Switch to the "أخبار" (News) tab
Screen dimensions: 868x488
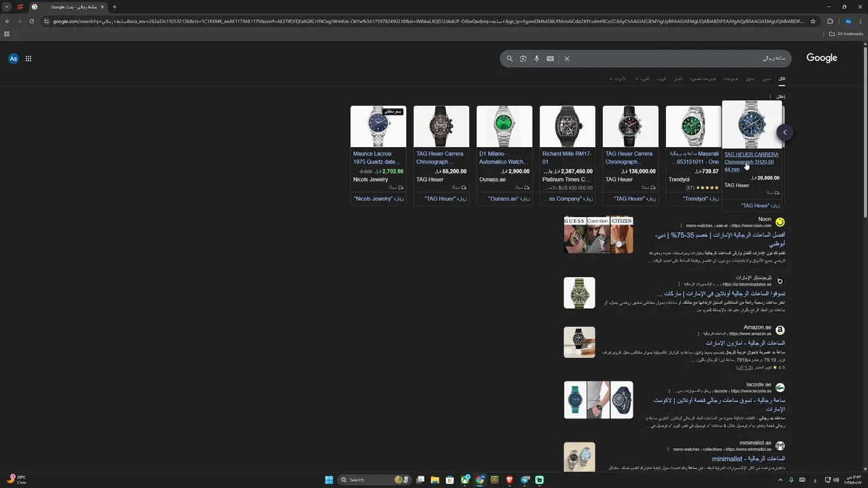(677, 79)
